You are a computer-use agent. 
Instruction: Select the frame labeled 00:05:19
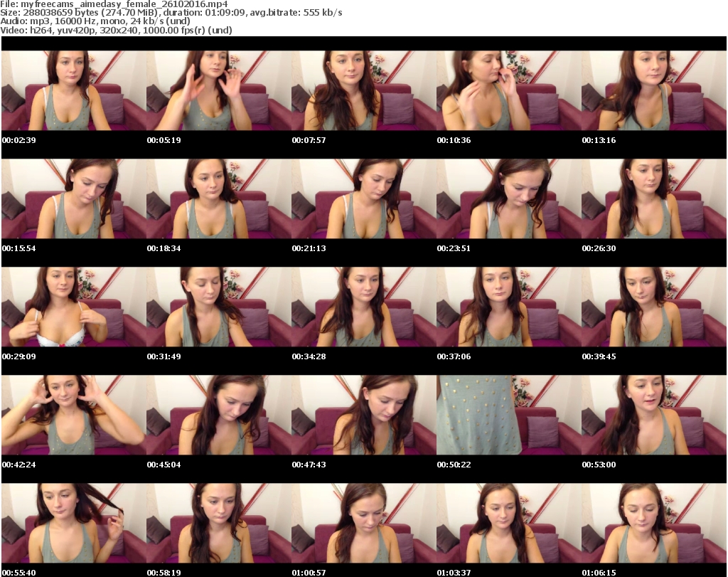coord(218,90)
